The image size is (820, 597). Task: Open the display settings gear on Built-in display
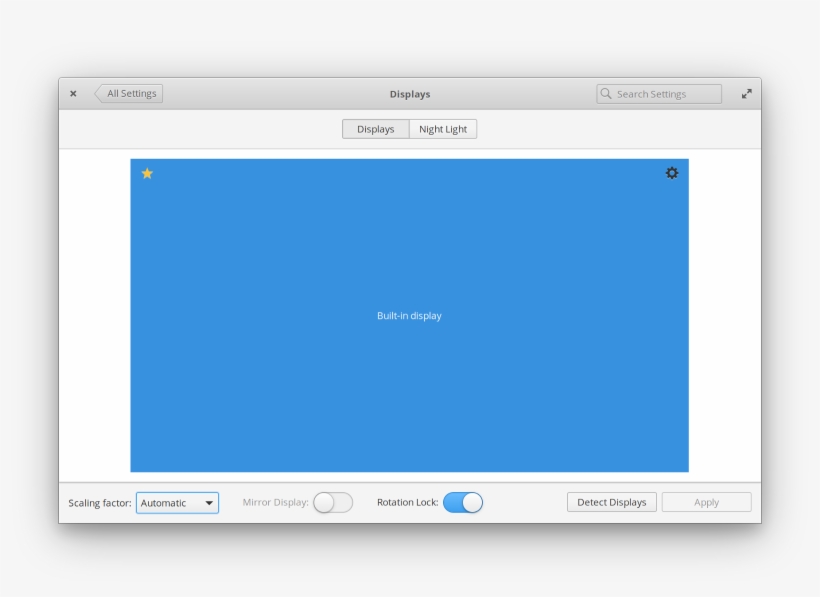(671, 173)
